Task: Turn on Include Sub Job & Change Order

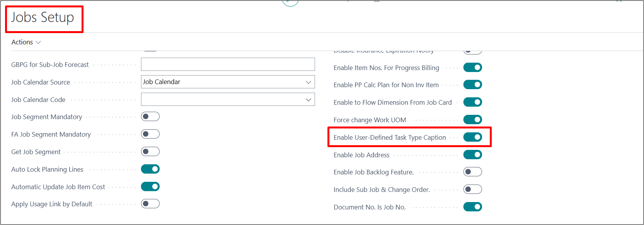Action: click(x=472, y=189)
